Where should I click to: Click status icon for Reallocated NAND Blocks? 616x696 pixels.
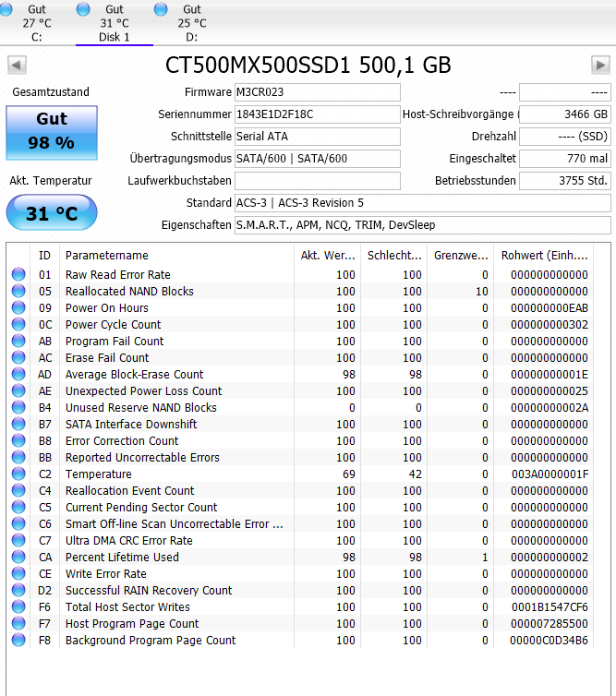coord(18,291)
